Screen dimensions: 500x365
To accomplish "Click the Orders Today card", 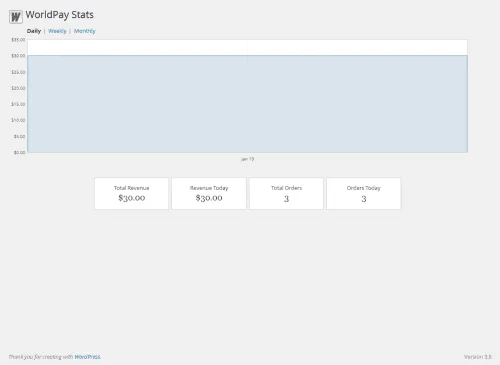I will 364,194.
